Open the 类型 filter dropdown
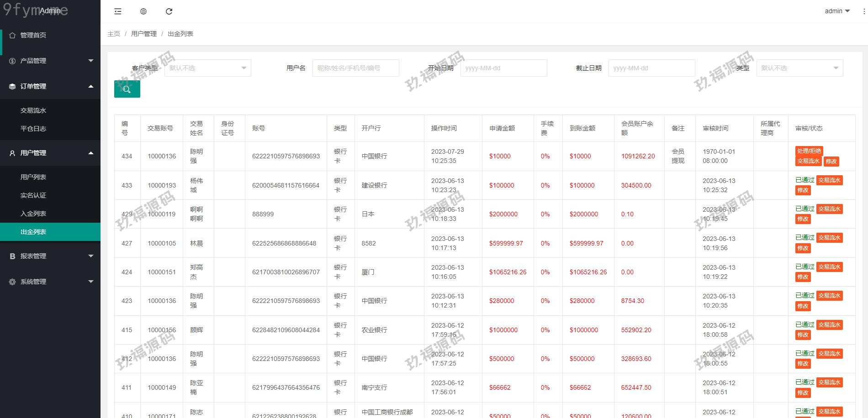The height and width of the screenshot is (418, 868). point(799,68)
